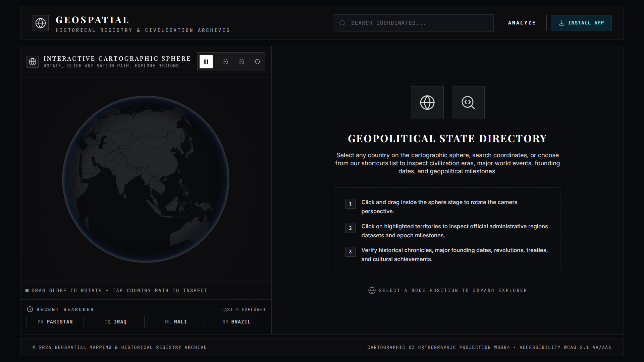Click the step 3 number badge

pyautogui.click(x=350, y=252)
